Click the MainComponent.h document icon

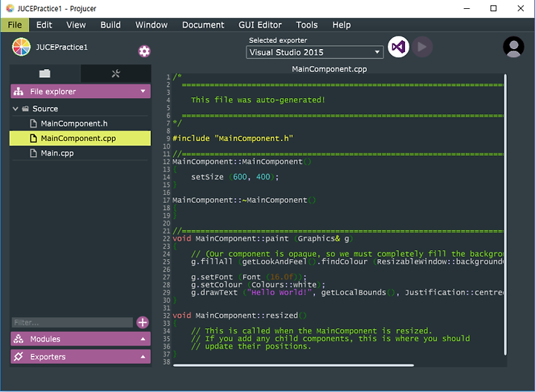(x=33, y=123)
